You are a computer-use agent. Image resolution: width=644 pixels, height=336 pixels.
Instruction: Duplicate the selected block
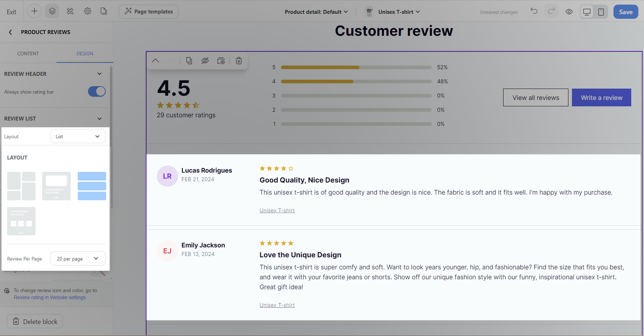(x=189, y=61)
